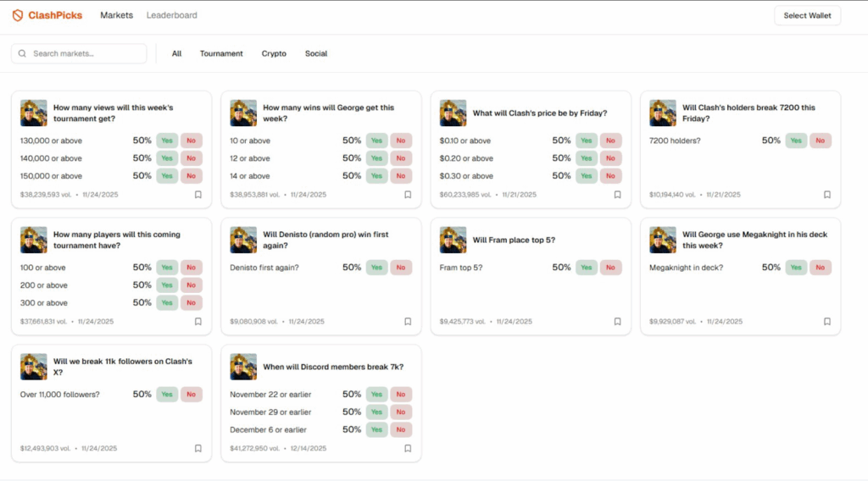Open the Leaderboard page
This screenshot has width=868, height=481.
(x=171, y=15)
